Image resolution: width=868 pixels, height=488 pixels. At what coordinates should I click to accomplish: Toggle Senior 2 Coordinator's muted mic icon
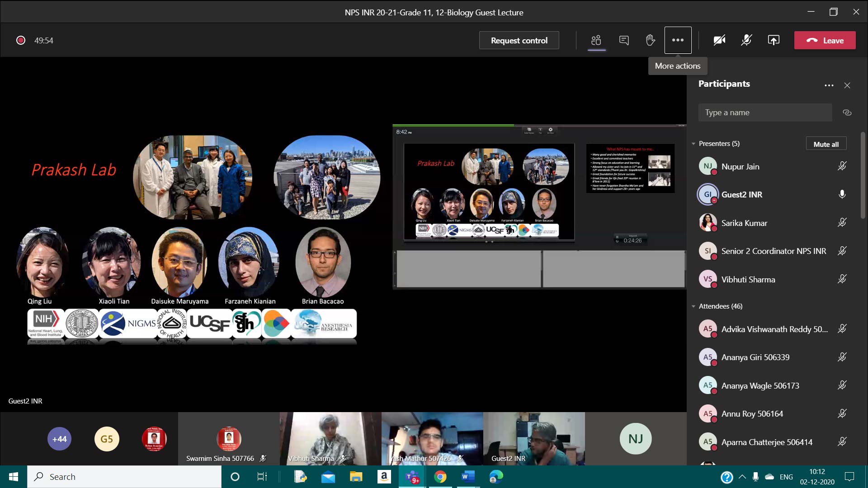pyautogui.click(x=842, y=251)
